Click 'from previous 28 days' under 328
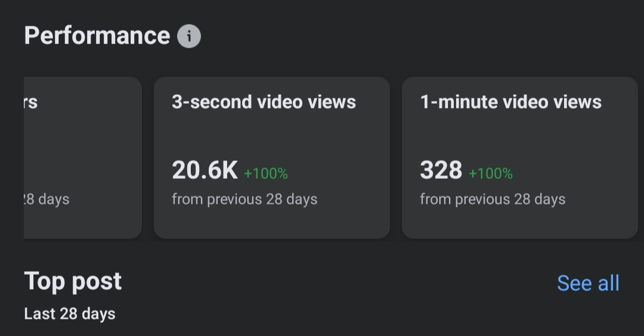 [493, 200]
